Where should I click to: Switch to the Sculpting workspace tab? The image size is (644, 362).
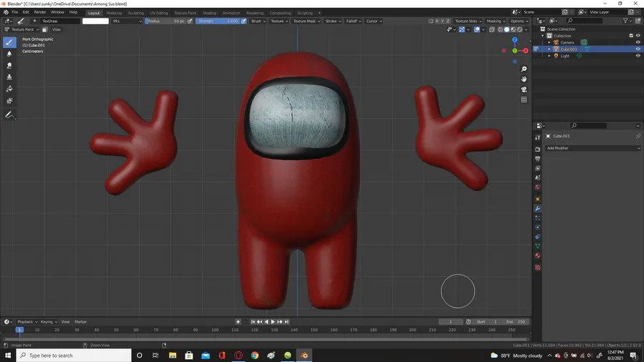coord(135,13)
